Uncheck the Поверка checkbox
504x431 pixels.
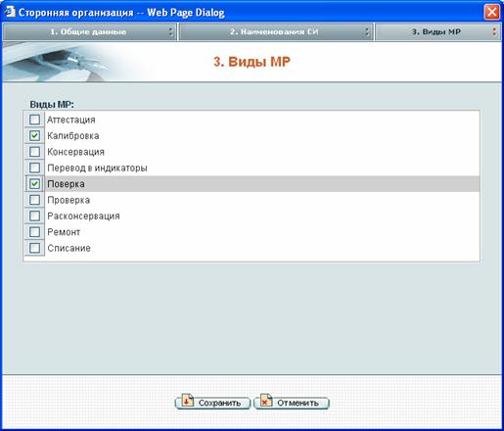pyautogui.click(x=34, y=184)
